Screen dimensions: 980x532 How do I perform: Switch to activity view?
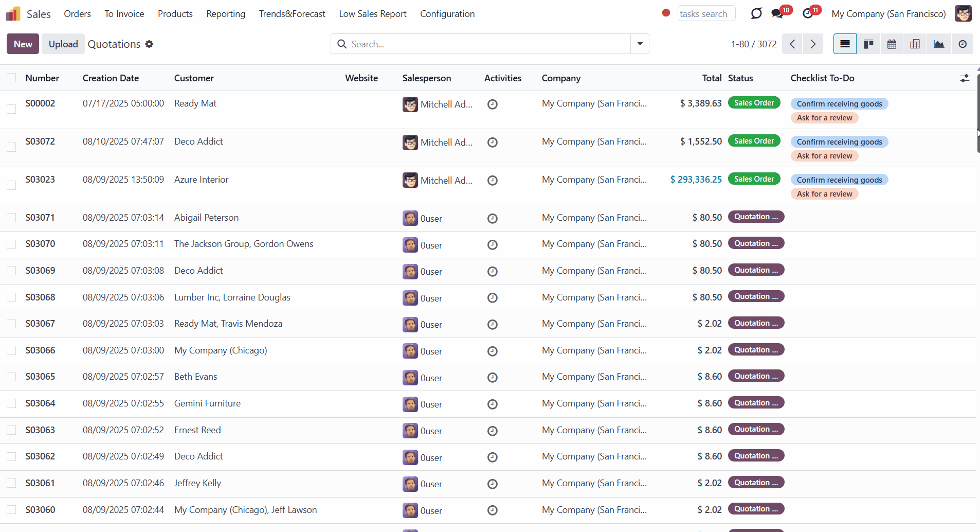963,44
